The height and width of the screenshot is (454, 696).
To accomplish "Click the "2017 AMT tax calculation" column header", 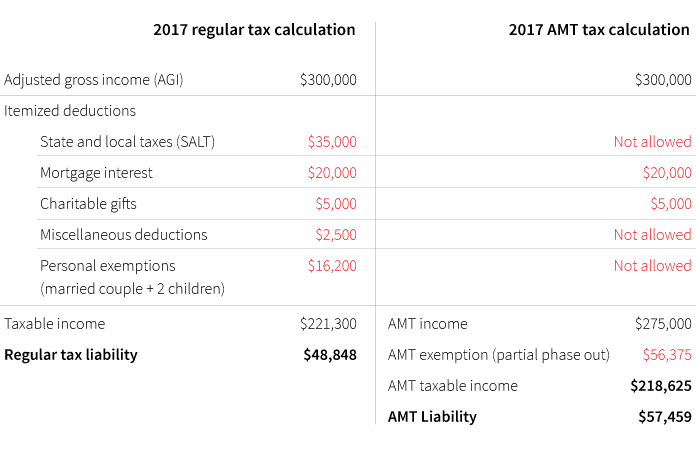I will [x=599, y=30].
